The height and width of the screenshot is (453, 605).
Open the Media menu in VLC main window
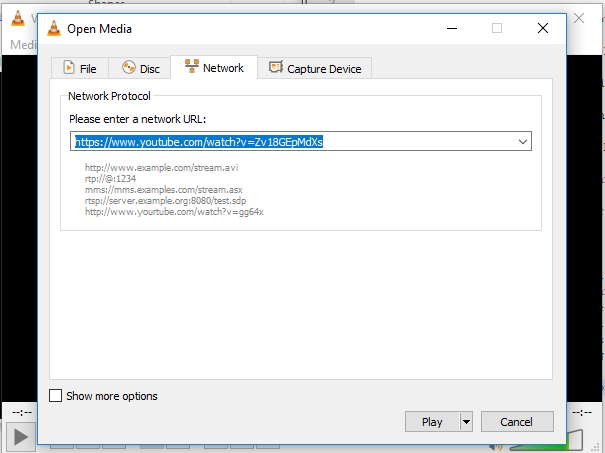pos(23,45)
